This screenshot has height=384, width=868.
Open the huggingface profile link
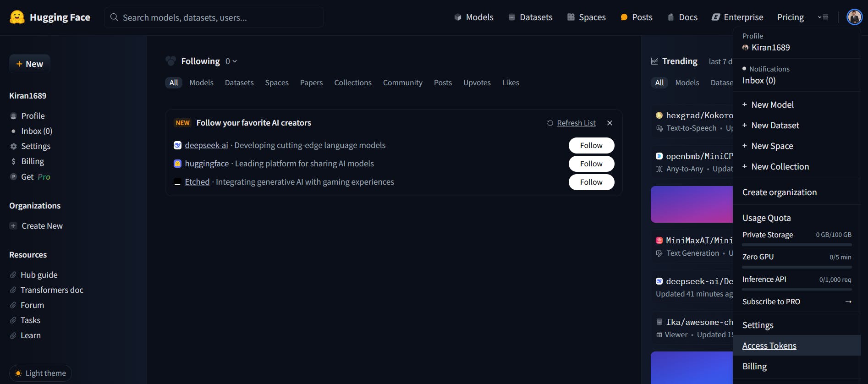(x=207, y=164)
